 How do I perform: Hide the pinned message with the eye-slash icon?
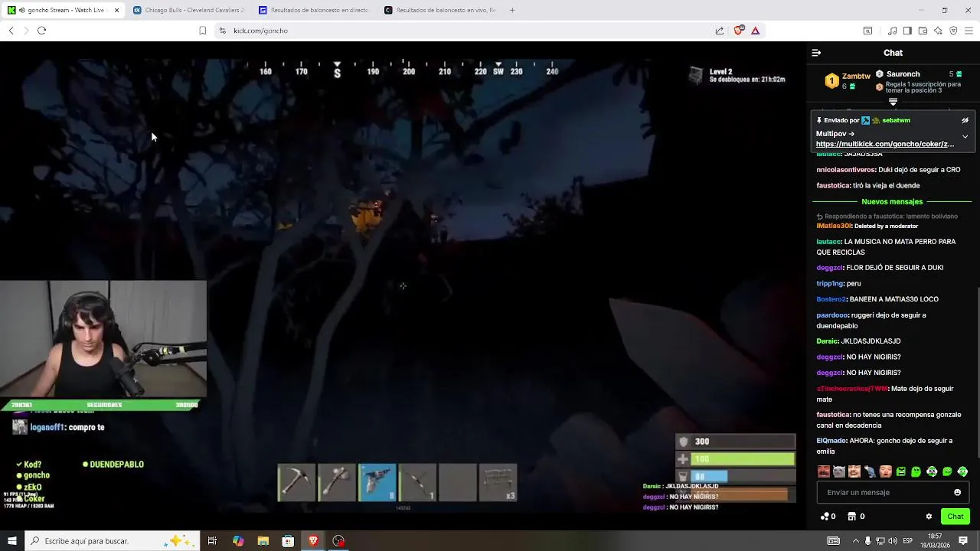965,120
